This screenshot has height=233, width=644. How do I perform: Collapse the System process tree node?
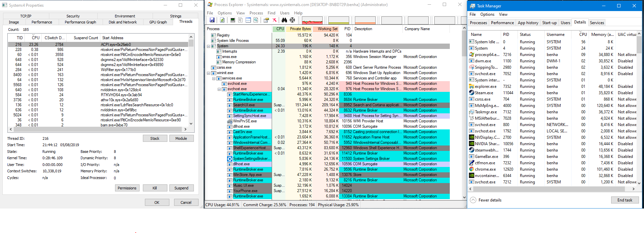tap(208, 46)
